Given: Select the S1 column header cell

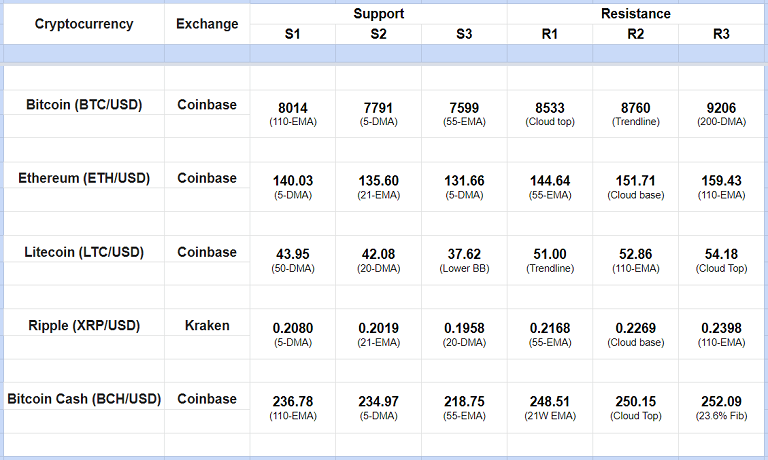Looking at the screenshot, I should (293, 34).
